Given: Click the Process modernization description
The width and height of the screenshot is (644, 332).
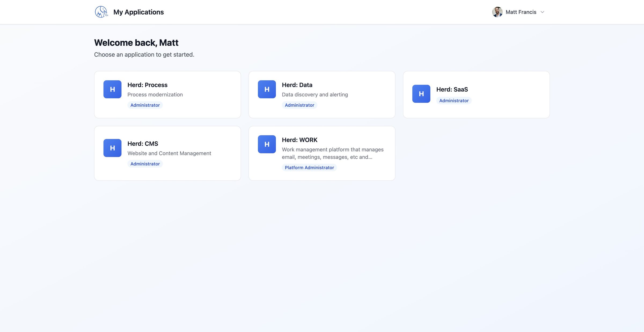Looking at the screenshot, I should click(155, 95).
